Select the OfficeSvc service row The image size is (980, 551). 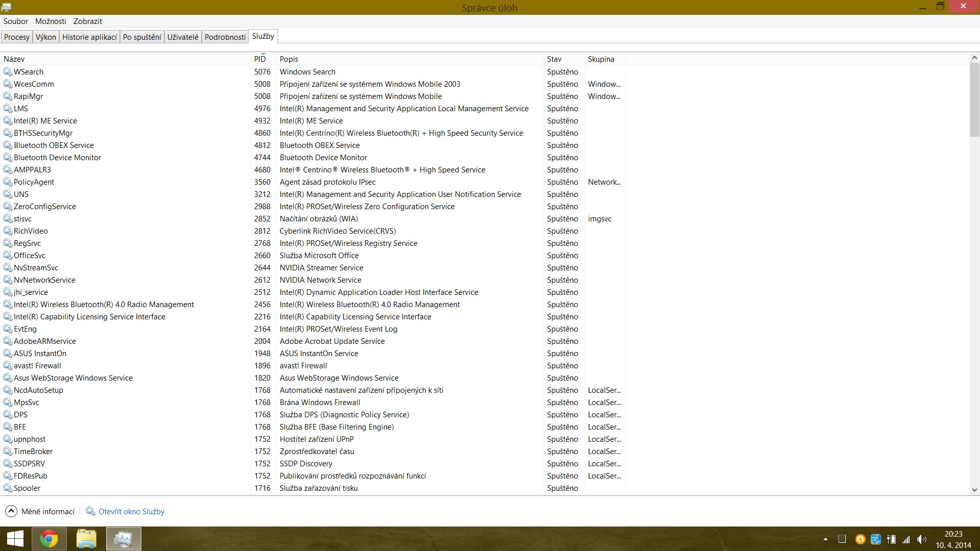click(x=312, y=255)
